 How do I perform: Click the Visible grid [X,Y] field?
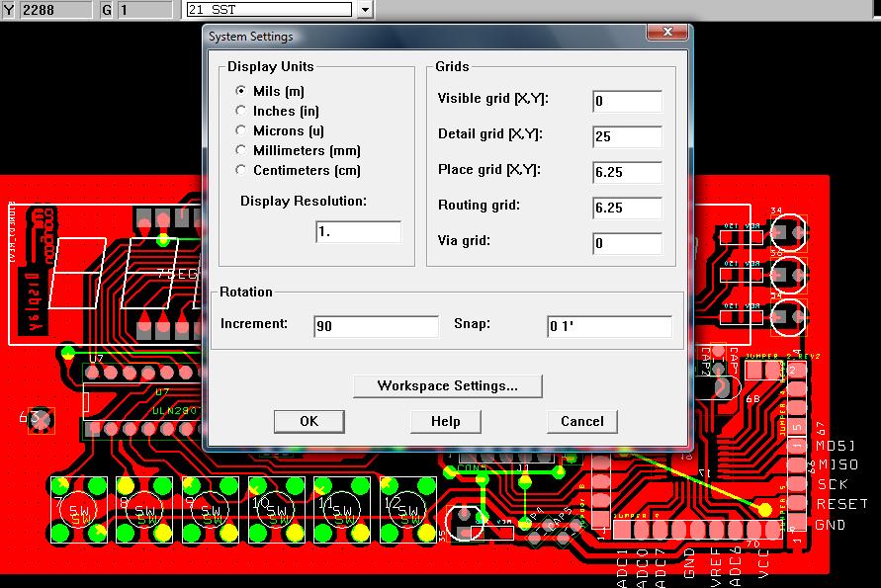click(x=627, y=101)
